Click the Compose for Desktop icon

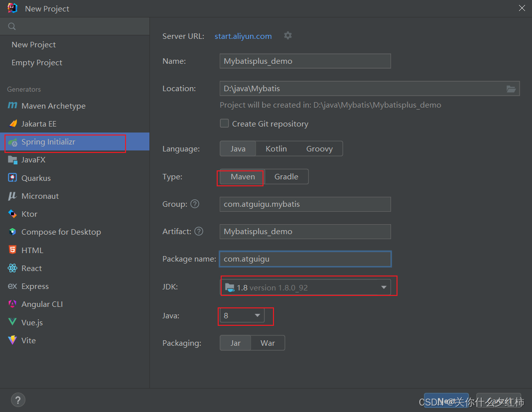(12, 232)
